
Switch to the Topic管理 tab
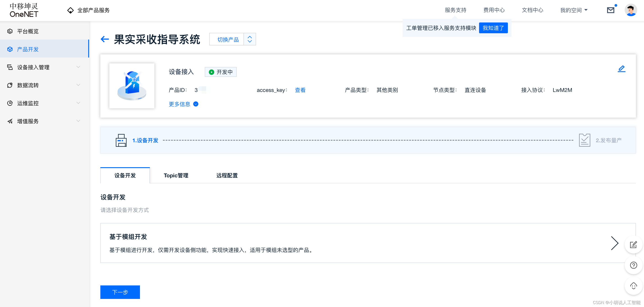176,175
